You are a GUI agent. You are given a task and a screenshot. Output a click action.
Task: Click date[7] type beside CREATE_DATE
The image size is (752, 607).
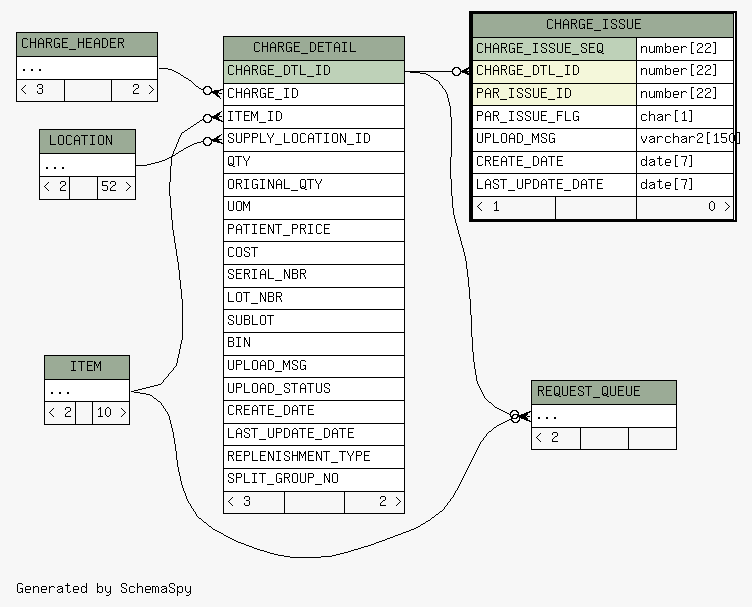(685, 162)
